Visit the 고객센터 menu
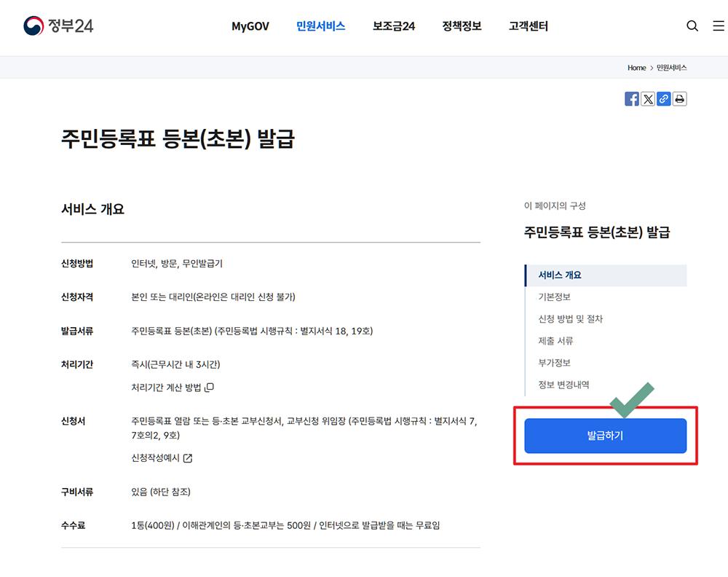The image size is (728, 577). [x=528, y=26]
